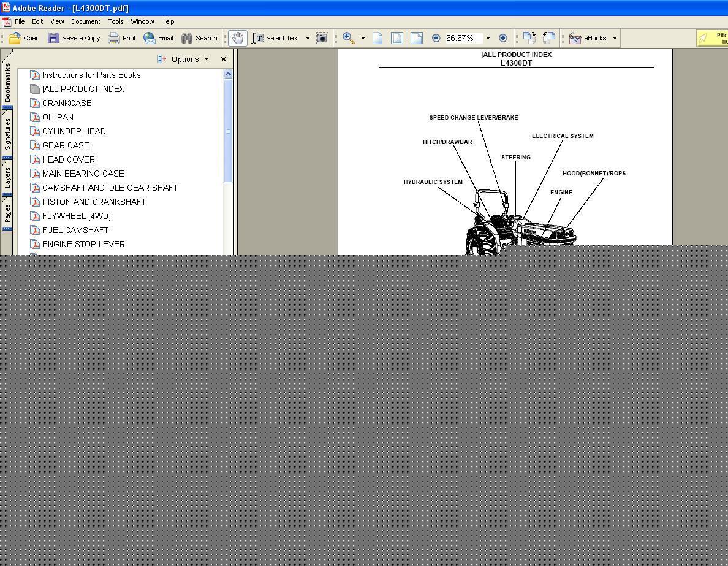This screenshot has width=728, height=566.
Task: Go to the HEAD COVER bookmark
Action: 68,159
